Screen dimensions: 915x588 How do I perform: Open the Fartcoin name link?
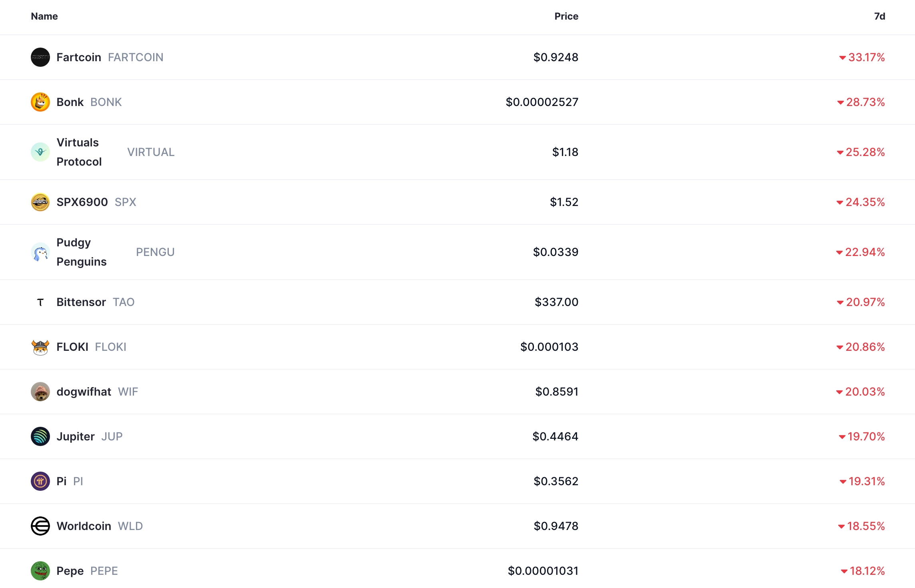[x=79, y=57]
